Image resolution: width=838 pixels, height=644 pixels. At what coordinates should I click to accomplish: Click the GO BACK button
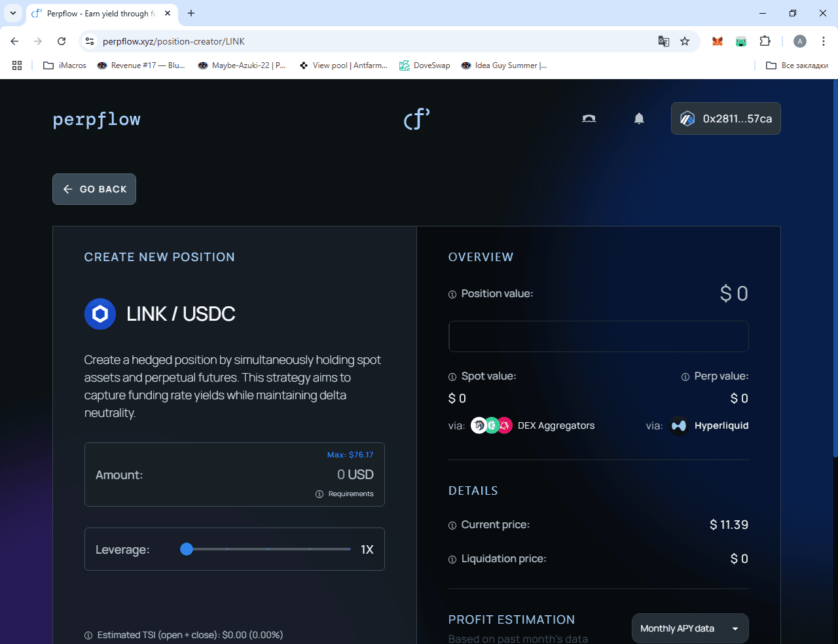(94, 189)
